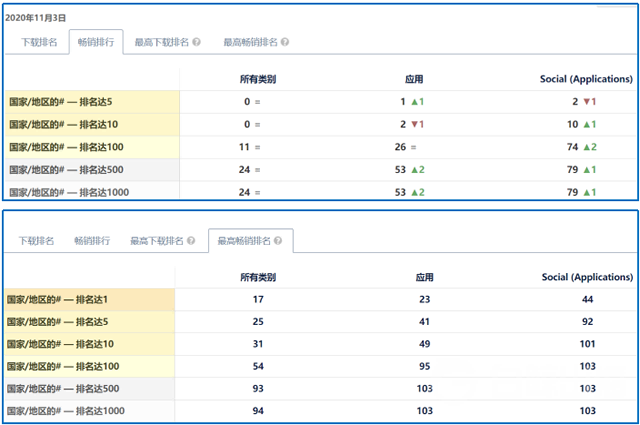Click 应用 column header in the lower table

425,277
